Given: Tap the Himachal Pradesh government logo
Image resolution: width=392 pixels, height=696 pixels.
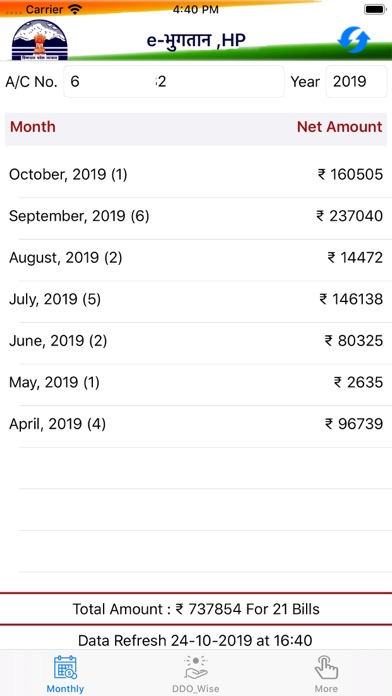Looking at the screenshot, I should (40, 40).
